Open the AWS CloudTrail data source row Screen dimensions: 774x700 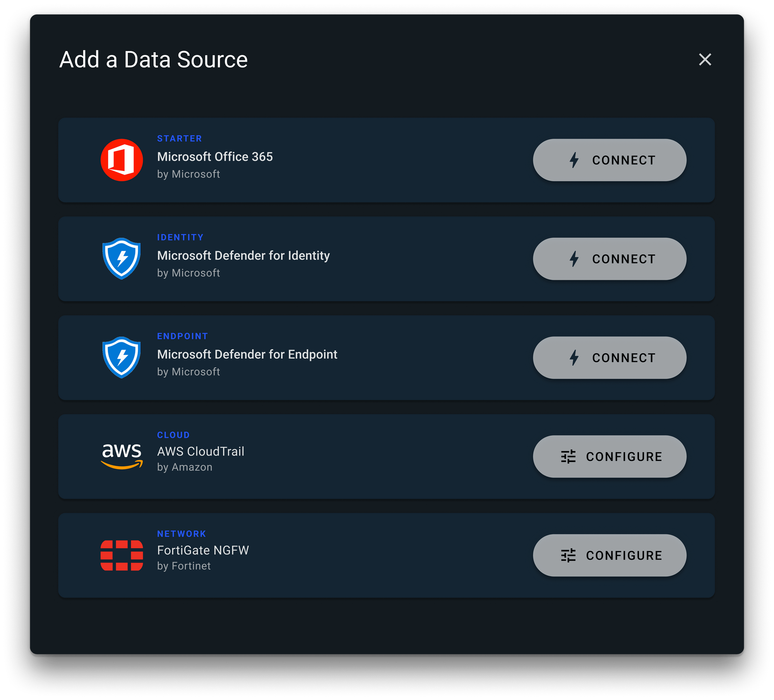click(348, 457)
